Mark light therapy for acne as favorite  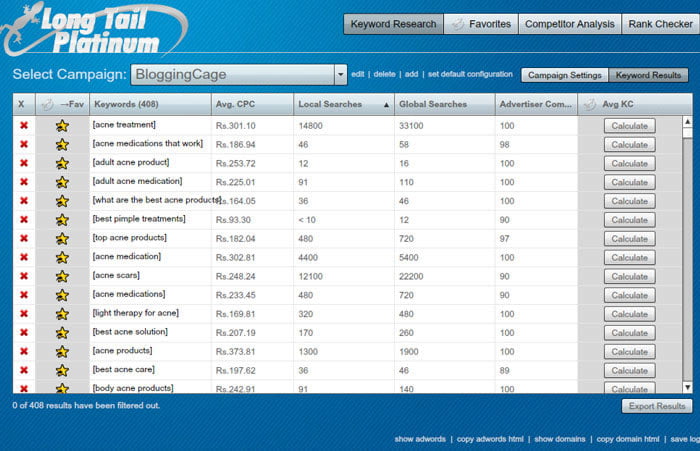(x=62, y=313)
